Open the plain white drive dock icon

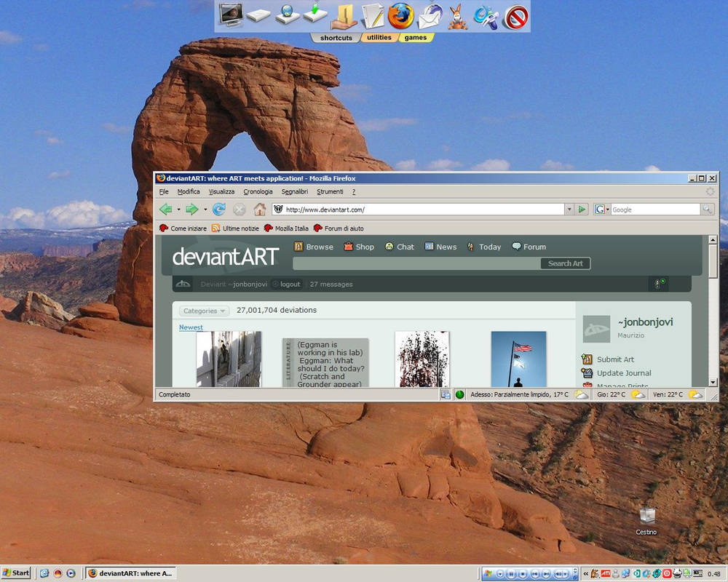258,16
